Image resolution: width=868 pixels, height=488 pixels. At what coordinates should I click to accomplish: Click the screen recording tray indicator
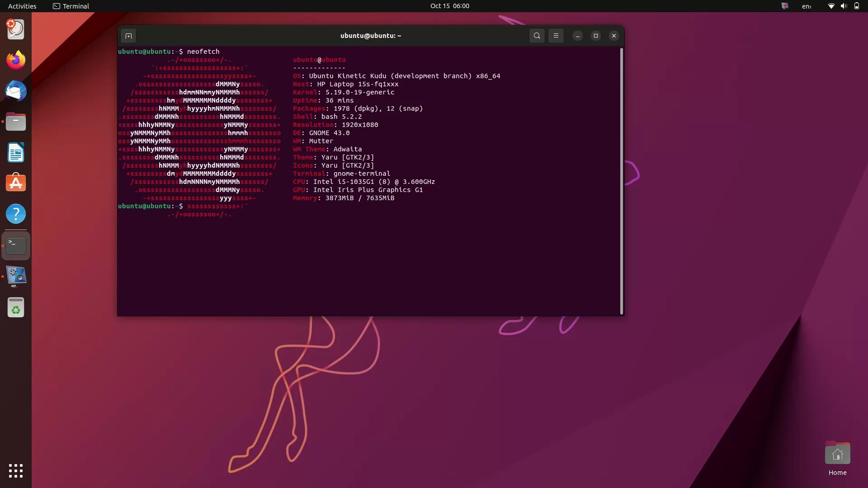click(785, 6)
